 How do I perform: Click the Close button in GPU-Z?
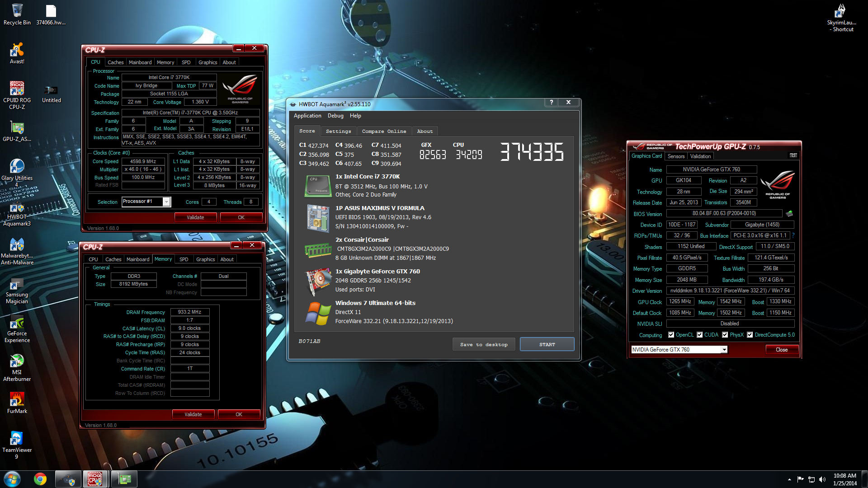(782, 350)
